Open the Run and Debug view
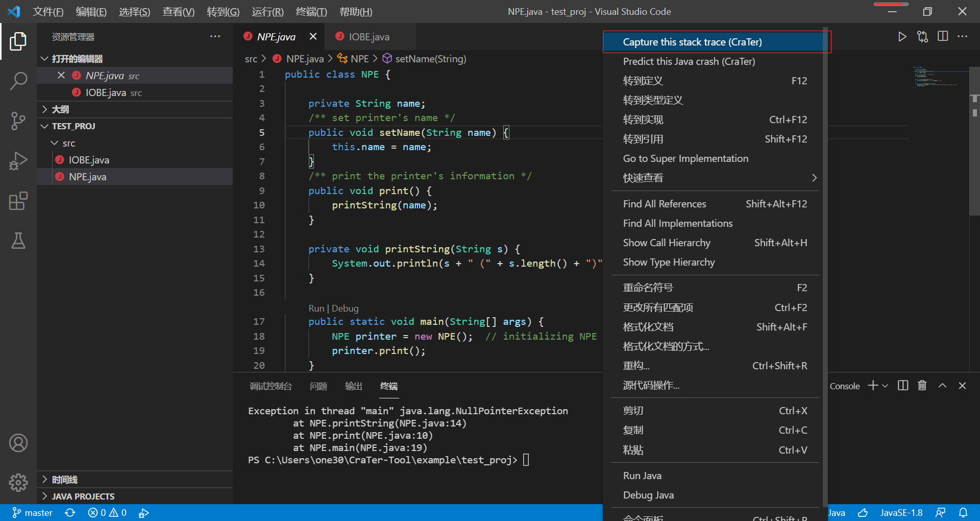Viewport: 980px width, 521px height. 18,161
